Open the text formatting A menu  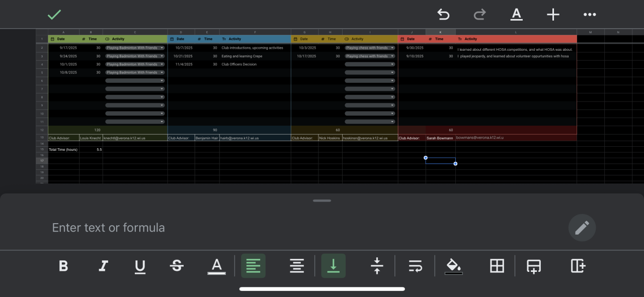pos(517,15)
